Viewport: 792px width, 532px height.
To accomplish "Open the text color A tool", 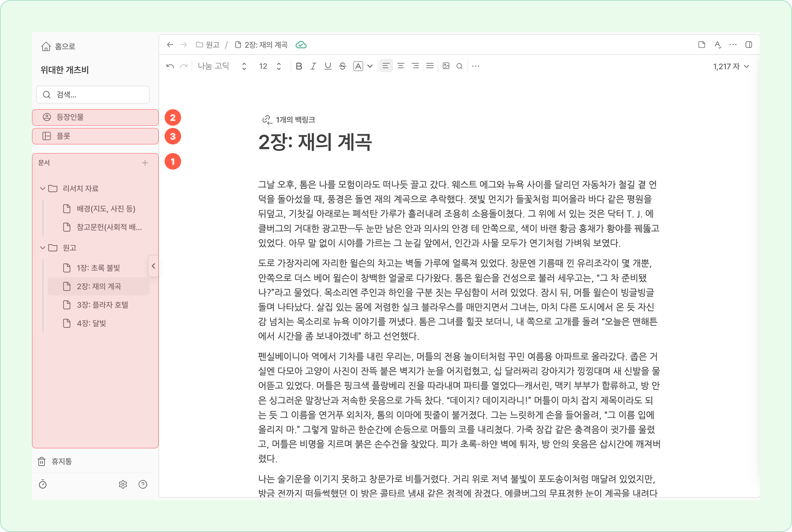I will pyautogui.click(x=358, y=66).
